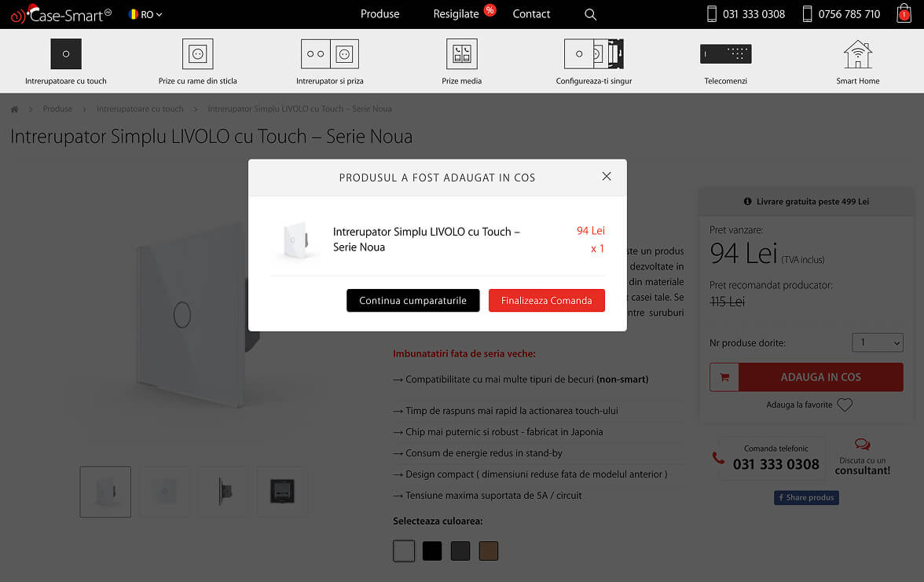The image size is (924, 582).
Task: Click the heart favorite icon
Action: point(845,405)
